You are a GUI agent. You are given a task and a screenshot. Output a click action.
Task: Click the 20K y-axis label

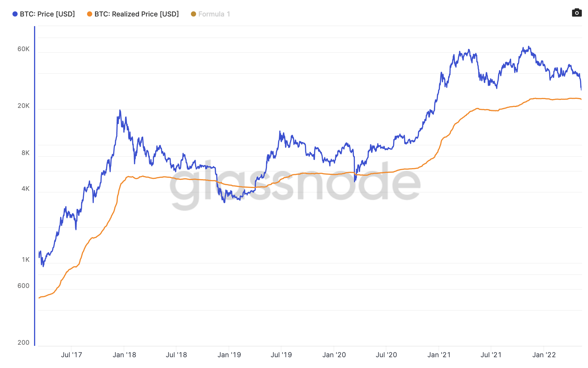point(23,106)
